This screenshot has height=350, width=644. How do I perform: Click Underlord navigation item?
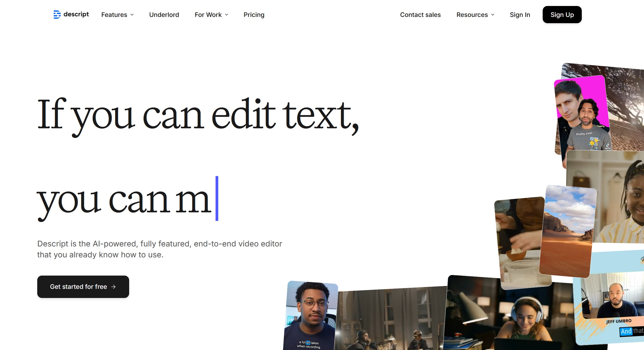(164, 14)
